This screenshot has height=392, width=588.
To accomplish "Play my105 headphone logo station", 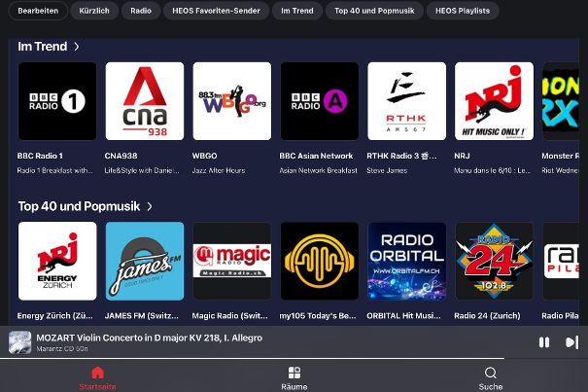I will (320, 261).
